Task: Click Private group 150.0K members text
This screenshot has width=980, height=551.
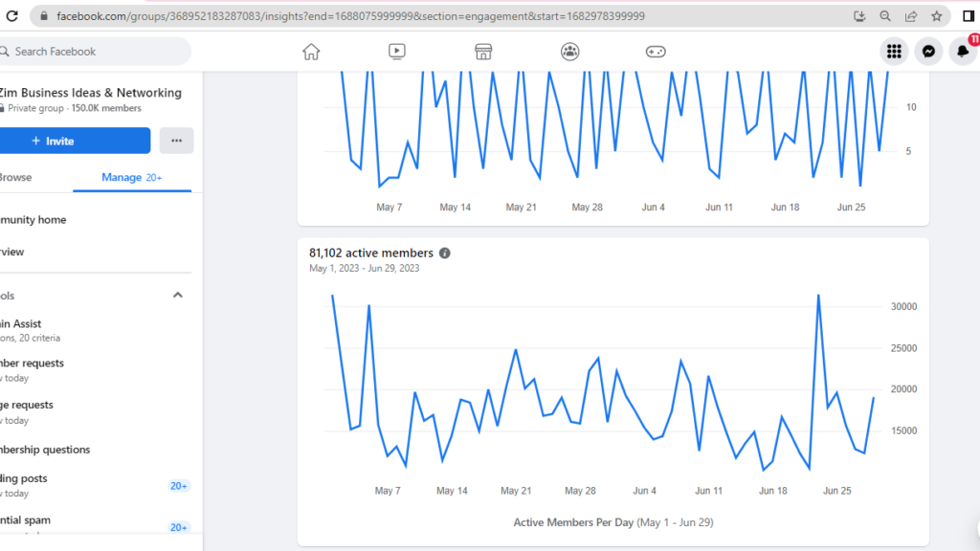Action: (75, 108)
